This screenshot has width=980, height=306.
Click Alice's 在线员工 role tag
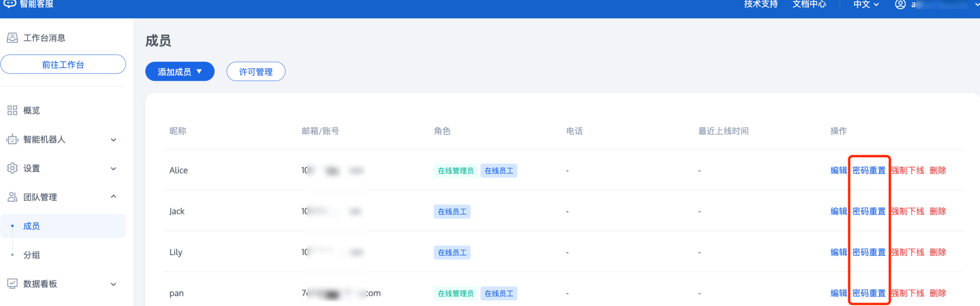pyautogui.click(x=499, y=171)
